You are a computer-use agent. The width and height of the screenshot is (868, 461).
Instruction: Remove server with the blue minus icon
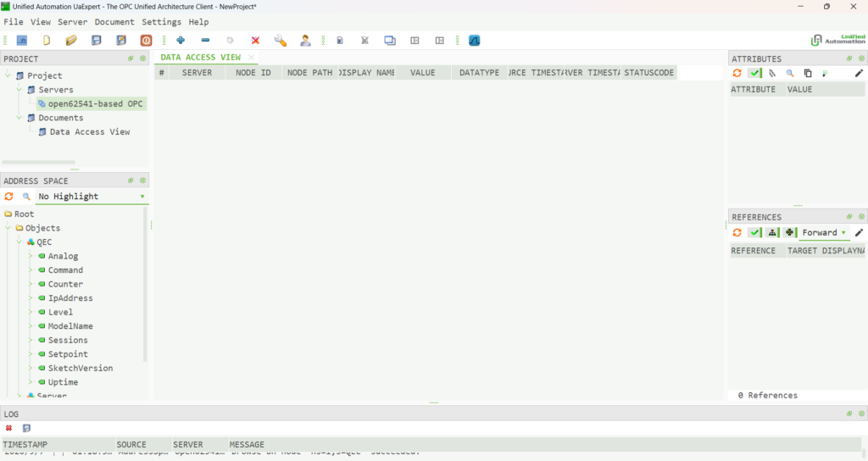pos(205,41)
